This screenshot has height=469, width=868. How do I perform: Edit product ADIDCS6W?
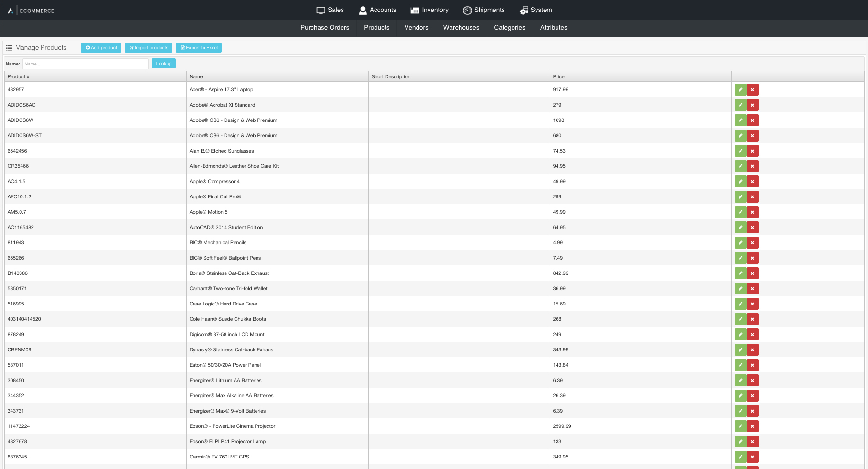click(740, 120)
